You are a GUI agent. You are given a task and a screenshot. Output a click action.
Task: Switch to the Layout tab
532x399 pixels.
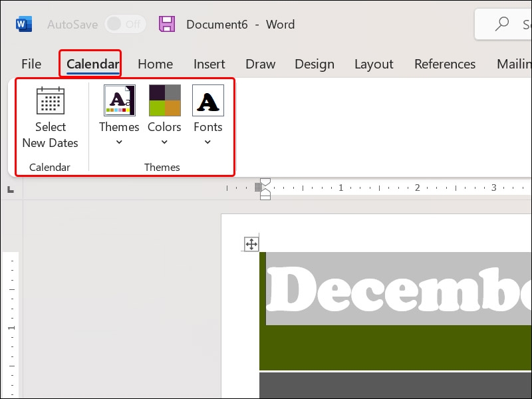pos(374,64)
